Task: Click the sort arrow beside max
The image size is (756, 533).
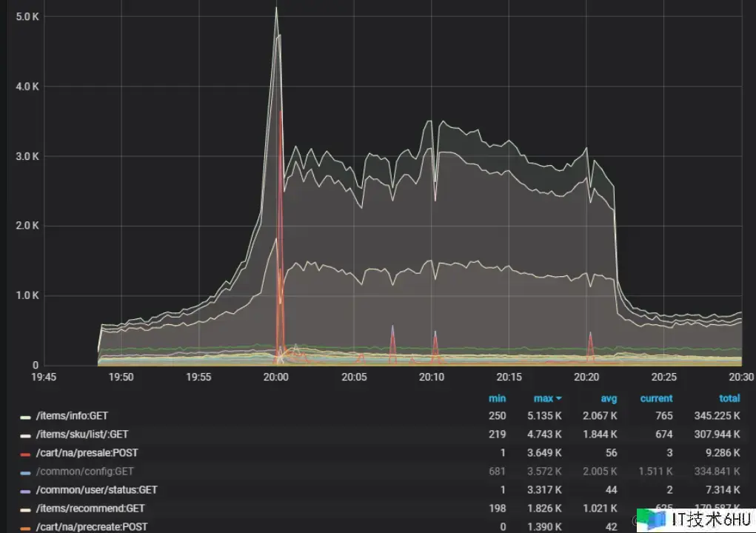Action: pyautogui.click(x=558, y=399)
